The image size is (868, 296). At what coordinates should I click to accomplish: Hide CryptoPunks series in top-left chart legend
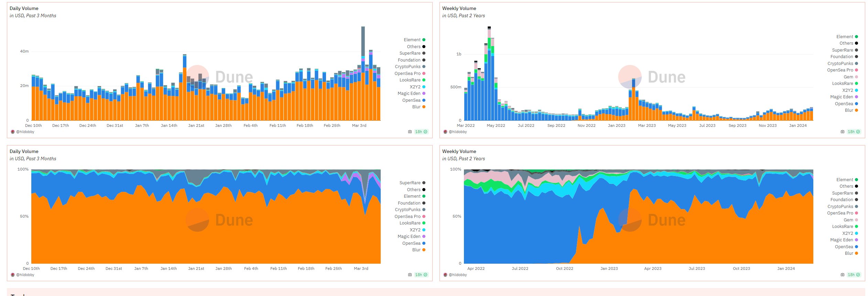click(x=410, y=67)
